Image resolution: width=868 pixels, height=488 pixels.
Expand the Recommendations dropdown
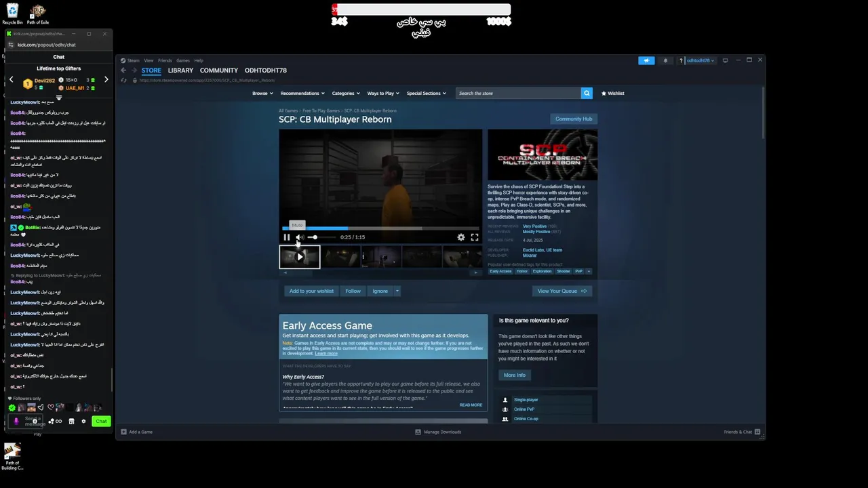302,93
